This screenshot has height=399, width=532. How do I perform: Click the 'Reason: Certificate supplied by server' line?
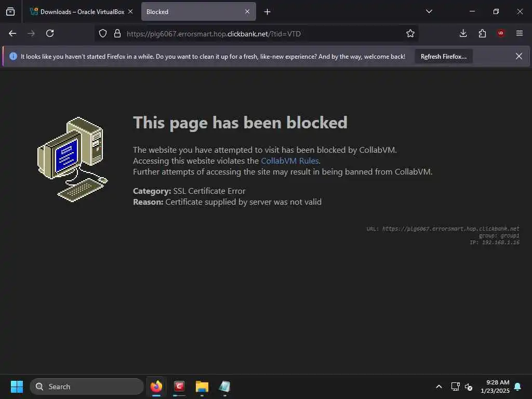coord(228,202)
